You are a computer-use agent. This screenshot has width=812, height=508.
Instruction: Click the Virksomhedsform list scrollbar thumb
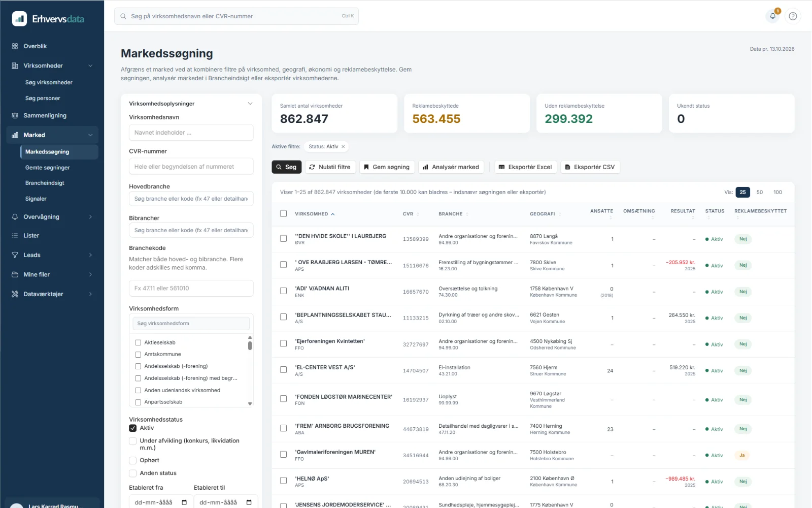pos(250,346)
